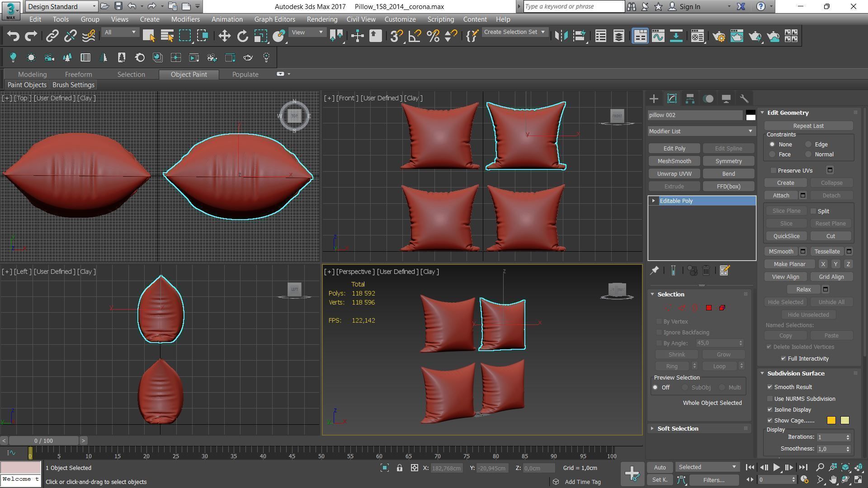Click the MeshSmooth modifier button
The height and width of the screenshot is (488, 868).
674,161
